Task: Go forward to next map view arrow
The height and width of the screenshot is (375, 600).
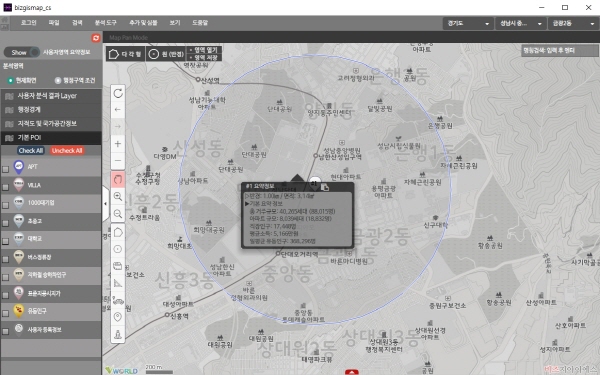Action: (118, 126)
